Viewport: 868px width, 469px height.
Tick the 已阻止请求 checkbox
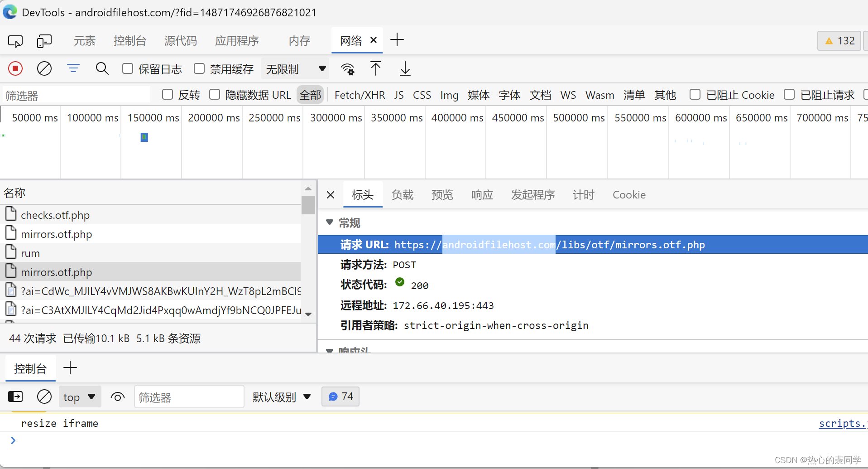point(789,94)
